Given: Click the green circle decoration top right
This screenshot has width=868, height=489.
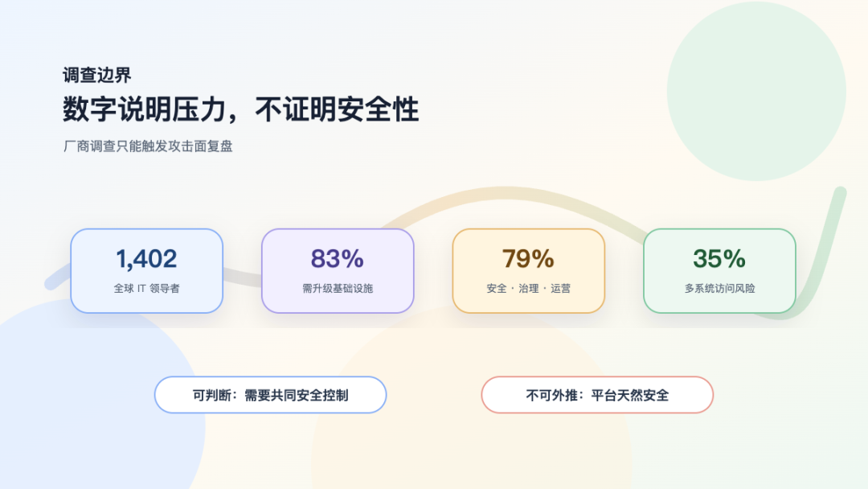Looking at the screenshot, I should click(756, 92).
